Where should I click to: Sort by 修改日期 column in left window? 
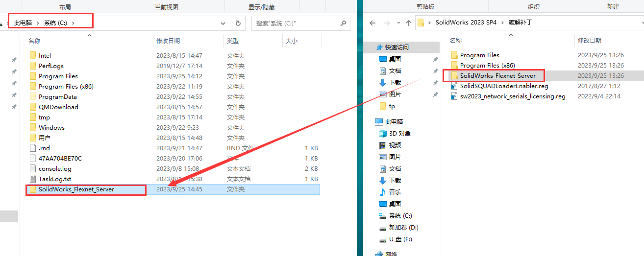[x=168, y=41]
